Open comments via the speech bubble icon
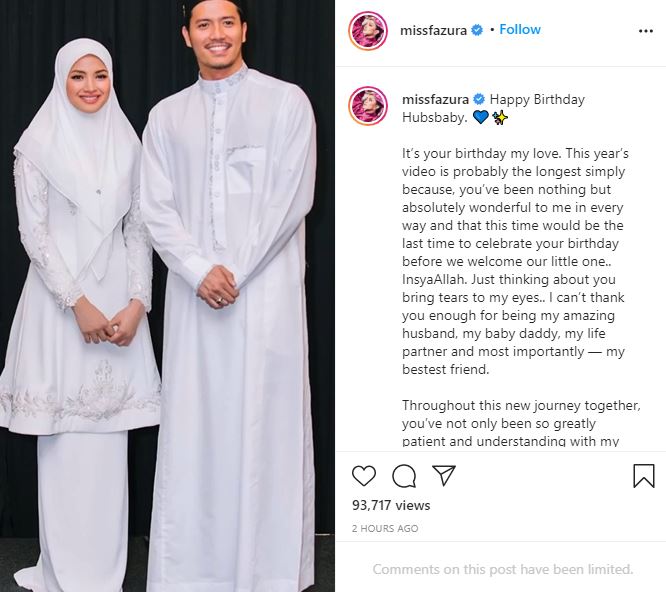Screen dimensions: 666x592 tap(404, 476)
